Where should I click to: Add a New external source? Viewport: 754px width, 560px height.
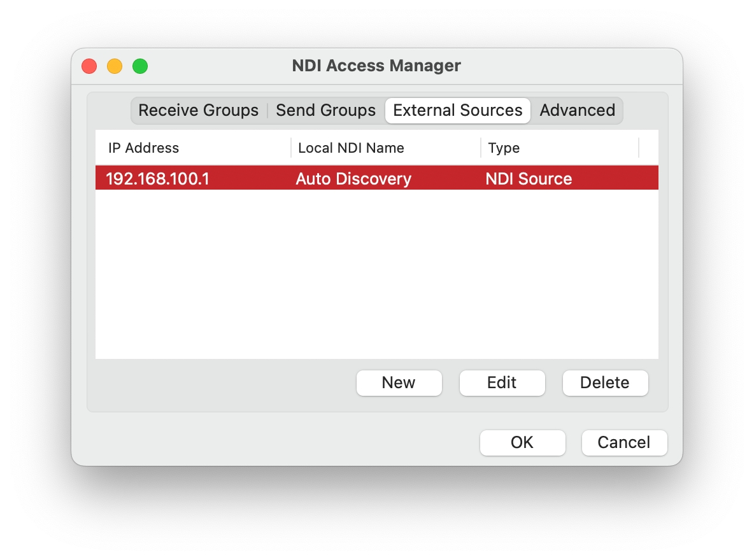pyautogui.click(x=399, y=383)
